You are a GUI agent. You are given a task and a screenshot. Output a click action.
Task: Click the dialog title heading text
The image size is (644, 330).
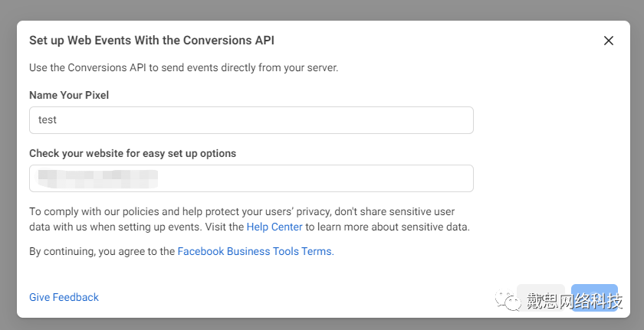point(151,41)
